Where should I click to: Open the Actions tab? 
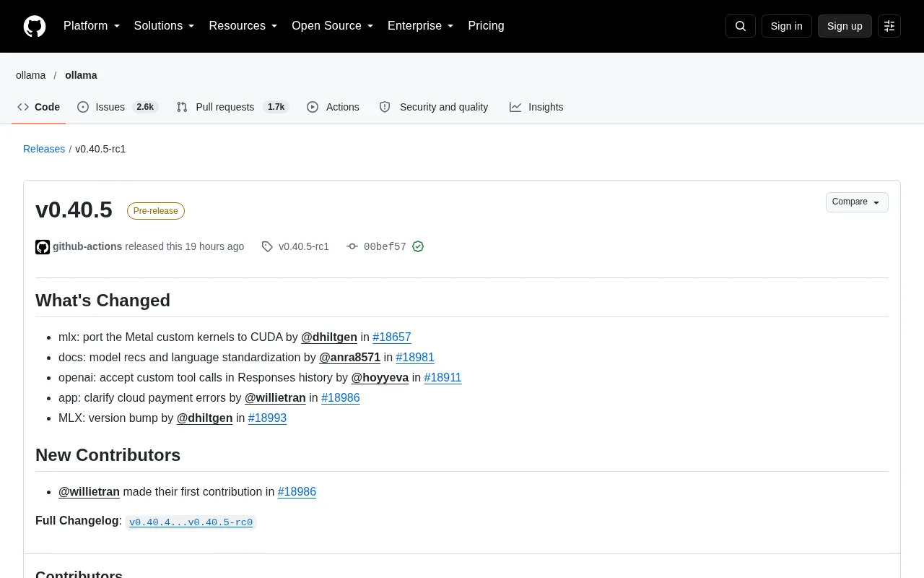click(333, 107)
